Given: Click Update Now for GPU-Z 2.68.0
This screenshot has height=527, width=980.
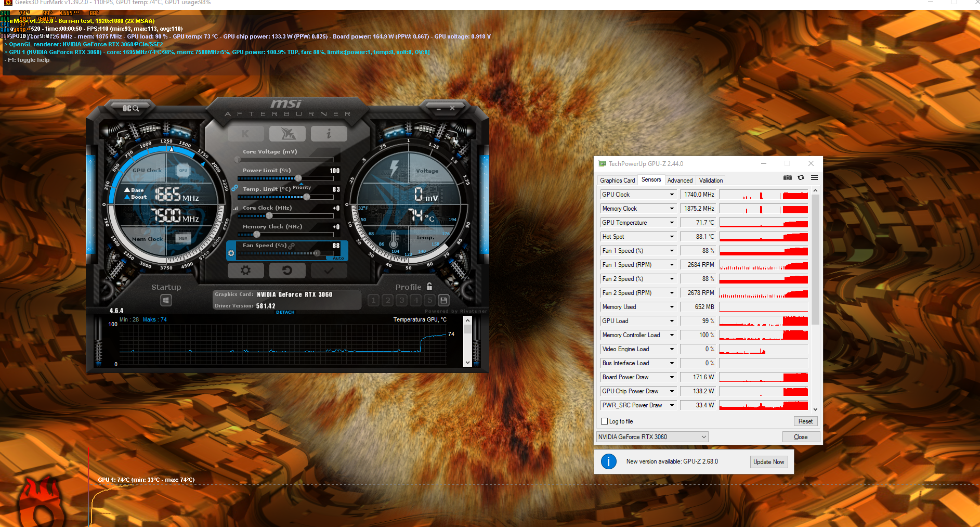Looking at the screenshot, I should [768, 462].
